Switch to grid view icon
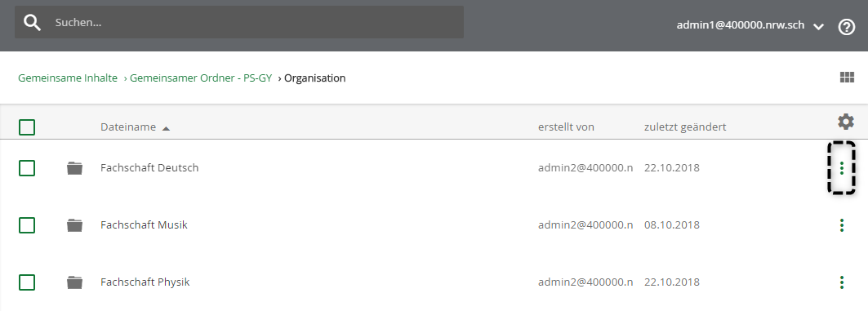This screenshot has width=868, height=311. 847,78
